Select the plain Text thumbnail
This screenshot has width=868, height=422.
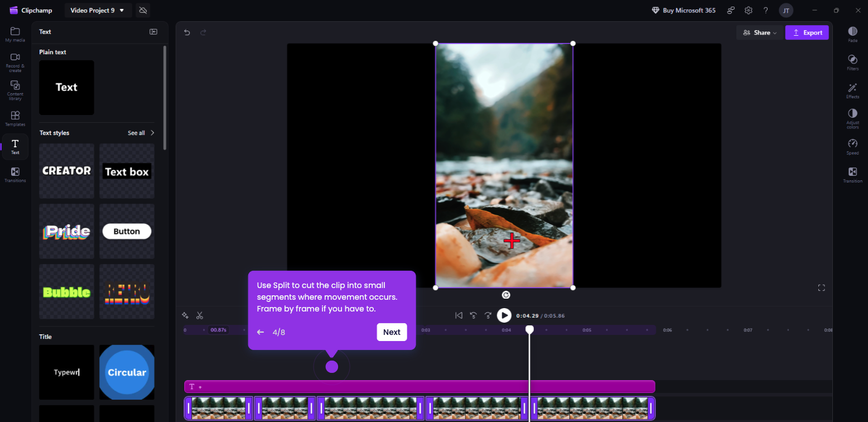tap(66, 88)
